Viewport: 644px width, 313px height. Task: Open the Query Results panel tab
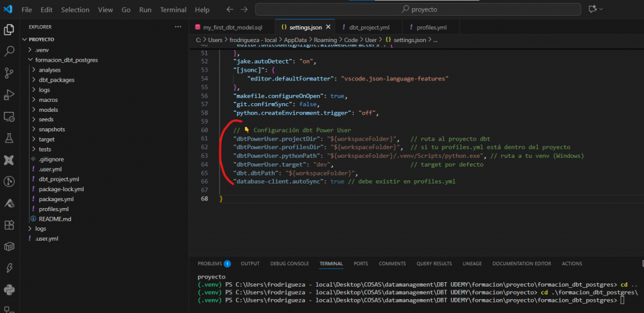tap(434, 263)
